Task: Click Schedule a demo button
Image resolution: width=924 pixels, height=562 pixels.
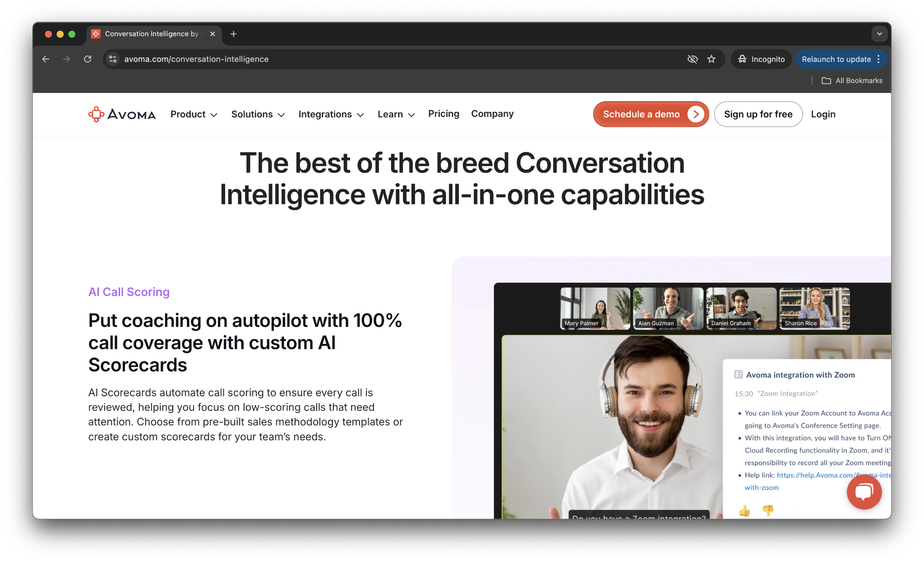Action: [651, 114]
